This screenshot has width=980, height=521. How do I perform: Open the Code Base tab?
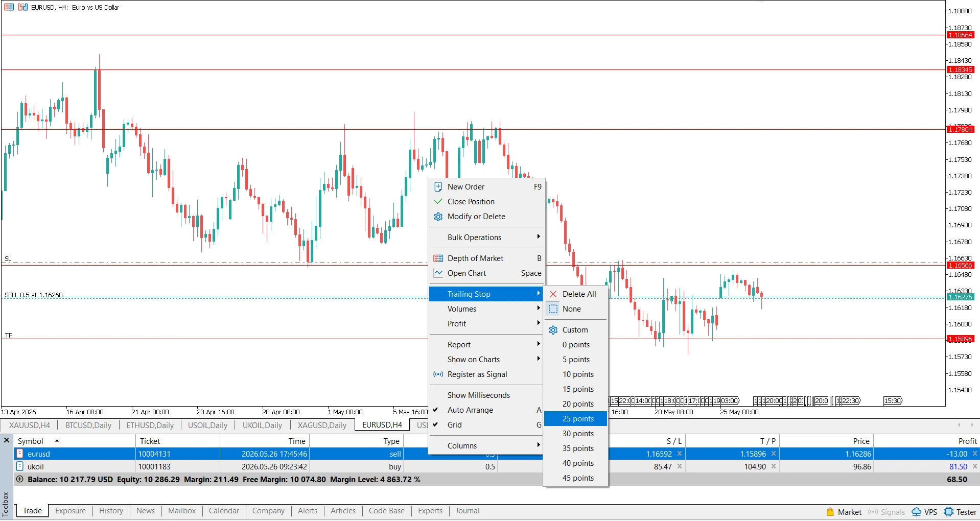click(387, 511)
